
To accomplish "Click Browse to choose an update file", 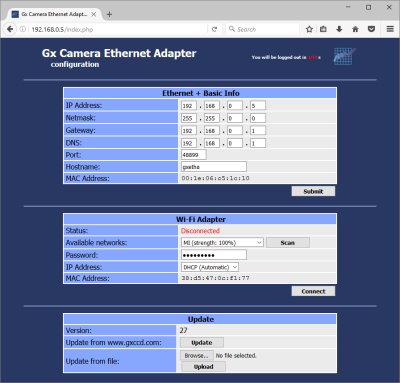I will [x=197, y=356].
